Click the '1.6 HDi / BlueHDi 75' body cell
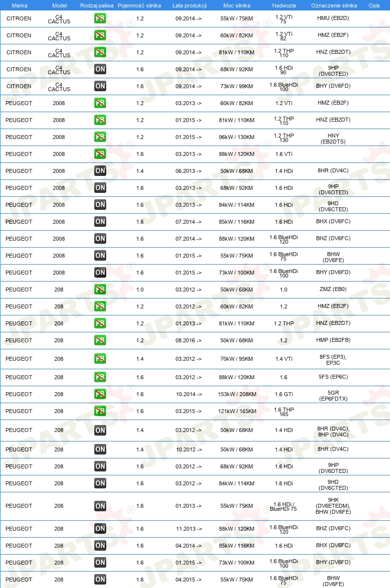Image resolution: width=390 pixels, height=588 pixels. click(x=283, y=507)
